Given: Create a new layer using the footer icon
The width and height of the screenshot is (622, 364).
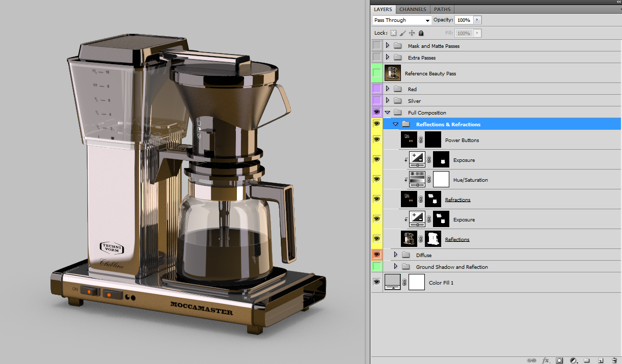Looking at the screenshot, I should [x=601, y=360].
